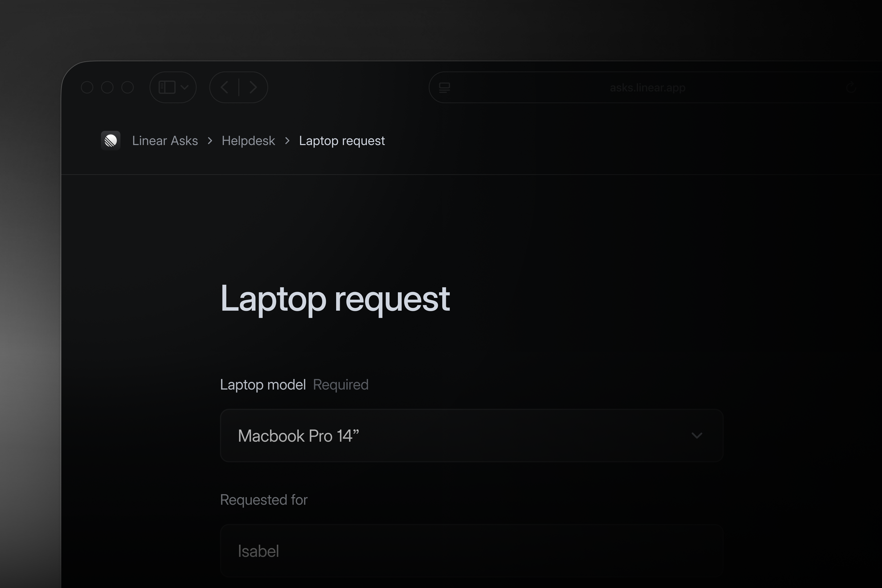The width and height of the screenshot is (882, 588).
Task: Expand the Macbook Pro 14" selector chevron
Action: pos(697,436)
